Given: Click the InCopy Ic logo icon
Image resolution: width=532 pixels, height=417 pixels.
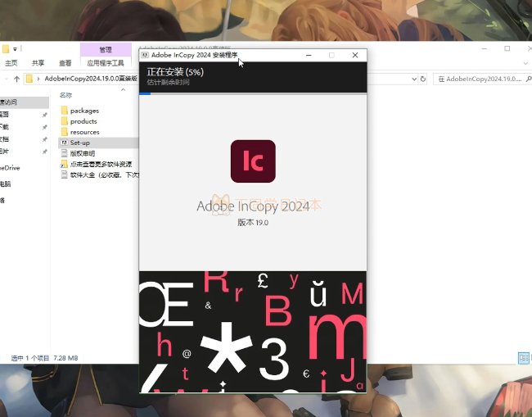Looking at the screenshot, I should pos(253,161).
